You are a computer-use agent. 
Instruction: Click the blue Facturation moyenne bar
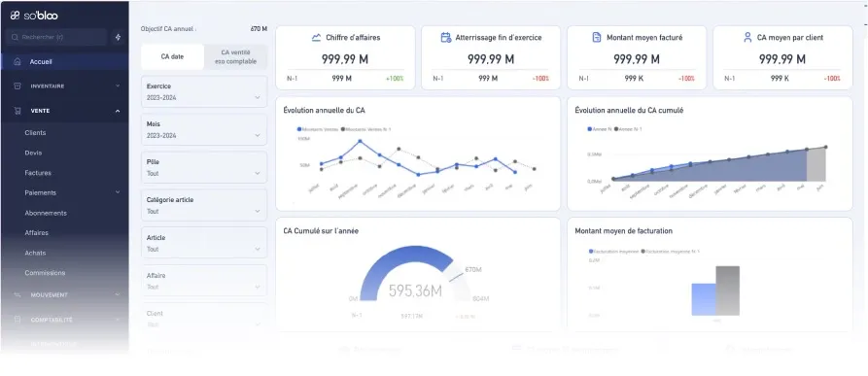click(x=704, y=299)
